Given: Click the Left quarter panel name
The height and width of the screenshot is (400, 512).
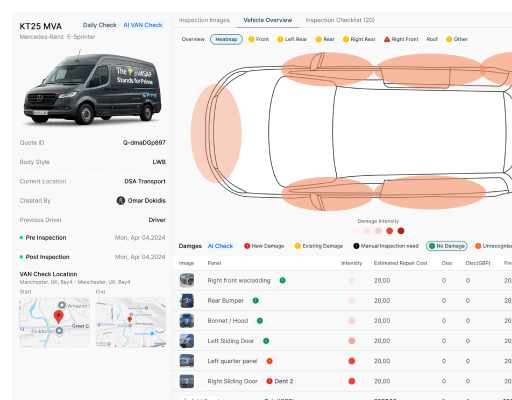Looking at the screenshot, I should click(232, 361).
